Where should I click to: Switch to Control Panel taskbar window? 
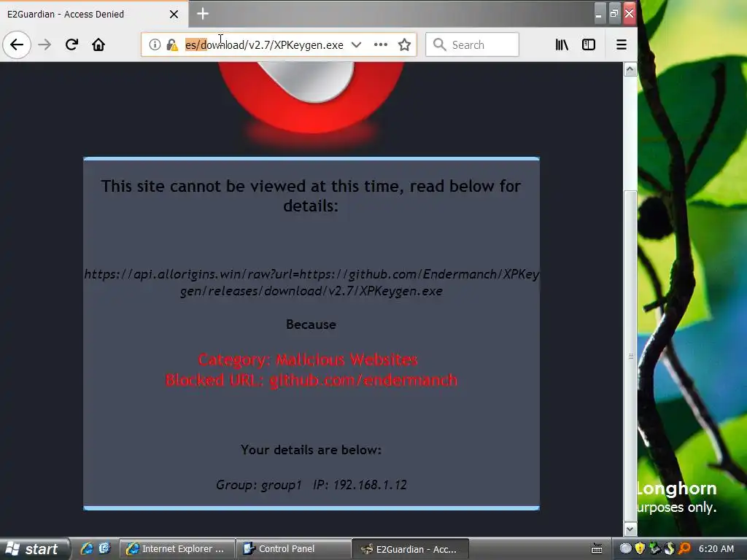click(x=294, y=549)
